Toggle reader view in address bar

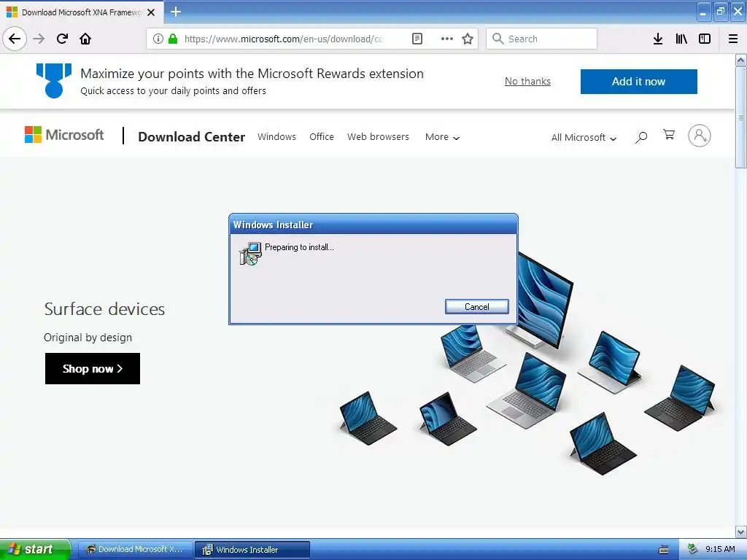pos(417,39)
